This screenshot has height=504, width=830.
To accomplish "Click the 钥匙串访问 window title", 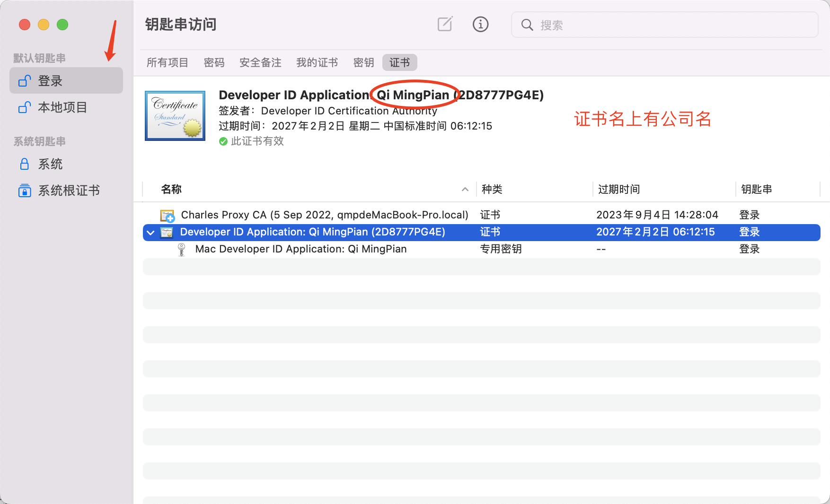I will pos(181,24).
